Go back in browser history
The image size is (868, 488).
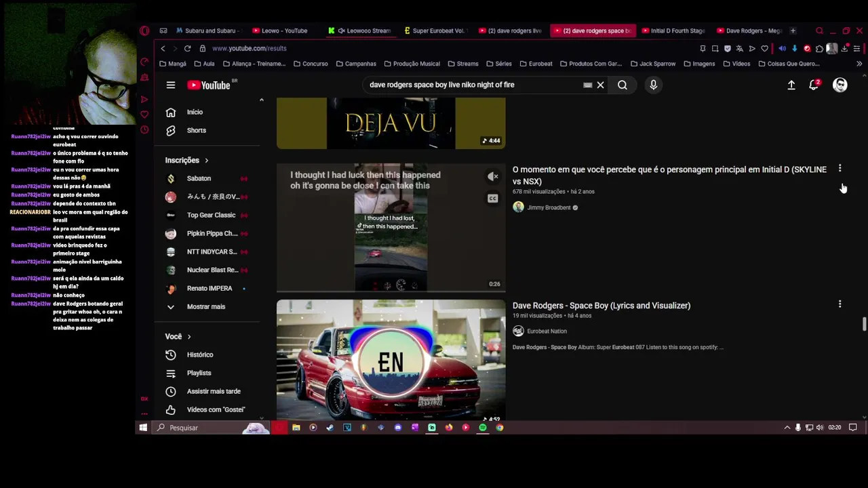[163, 48]
